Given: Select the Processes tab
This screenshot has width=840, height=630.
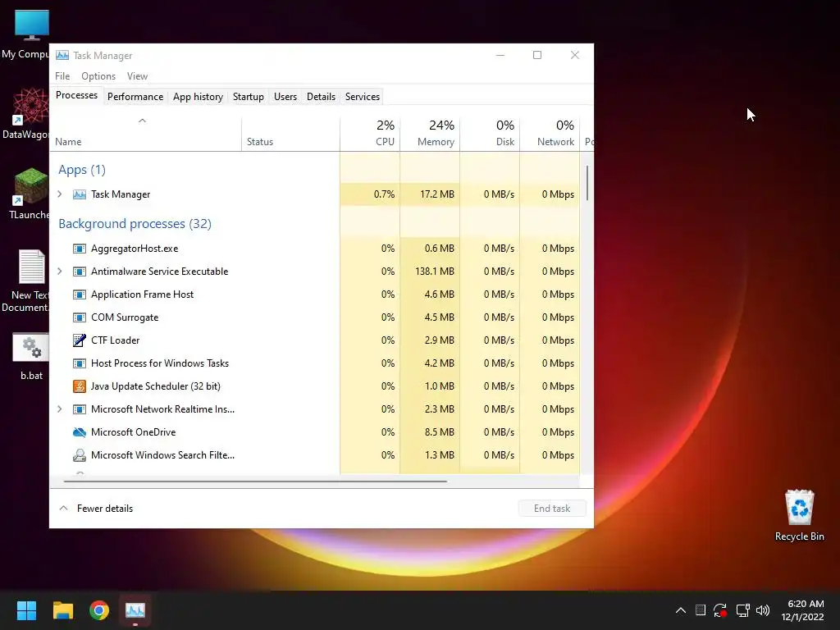Looking at the screenshot, I should tap(76, 95).
